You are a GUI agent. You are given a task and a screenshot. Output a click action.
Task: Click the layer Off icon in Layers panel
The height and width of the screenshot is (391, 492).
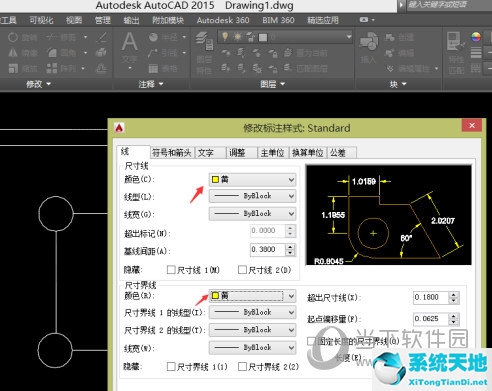tap(226, 53)
